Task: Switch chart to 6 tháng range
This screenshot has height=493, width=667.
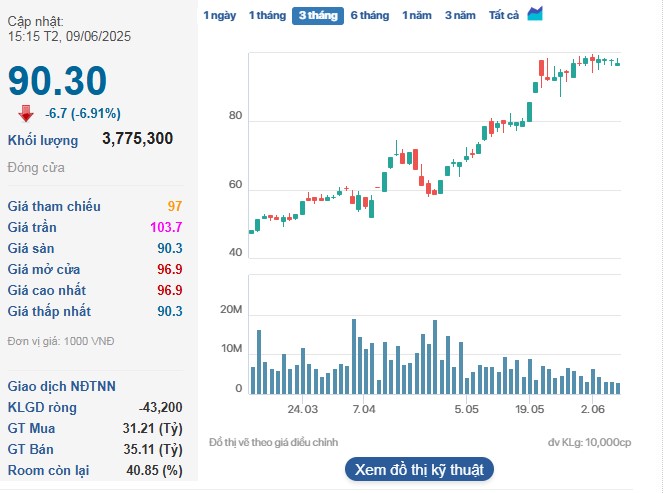Action: [369, 15]
